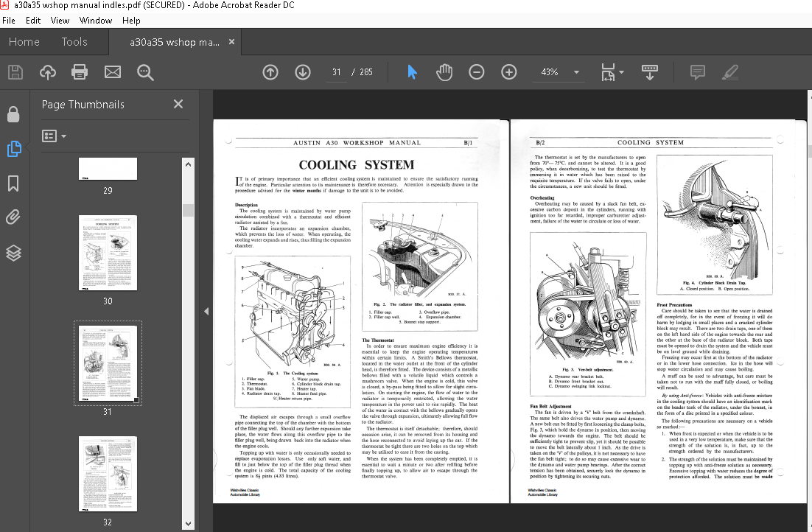Expand the fit page options dropdown
This screenshot has height=532, width=812.
point(621,72)
